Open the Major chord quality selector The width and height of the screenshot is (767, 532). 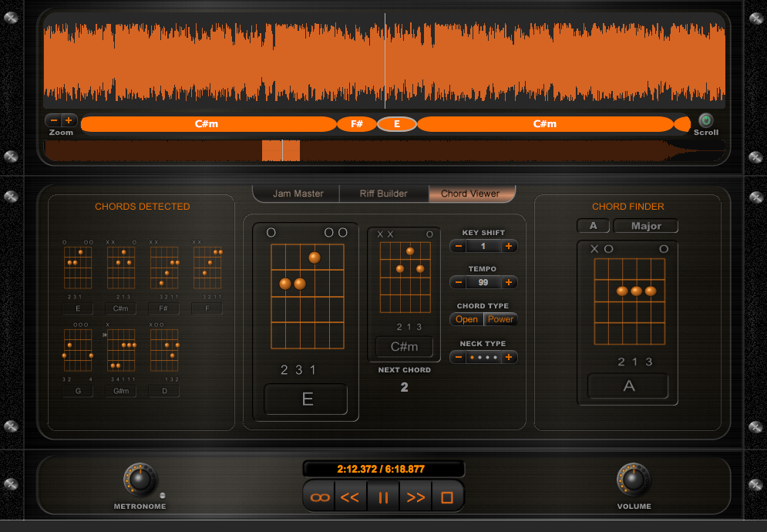[x=645, y=225]
